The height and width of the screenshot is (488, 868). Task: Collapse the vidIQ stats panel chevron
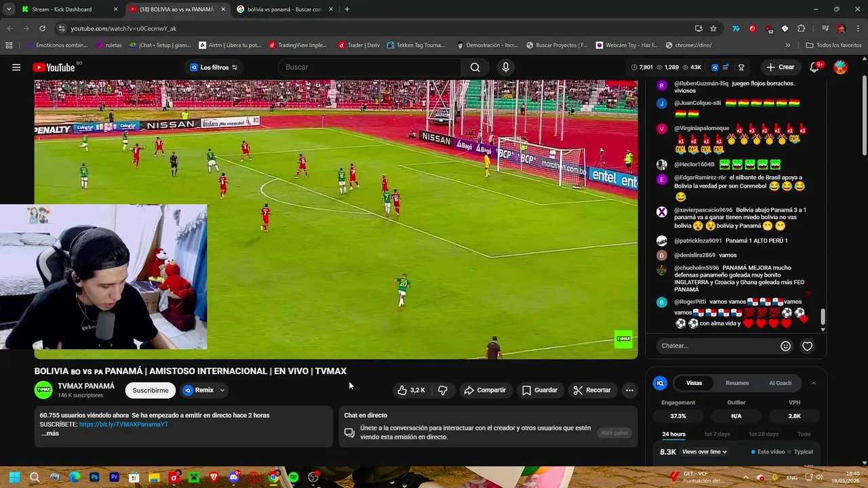point(813,384)
